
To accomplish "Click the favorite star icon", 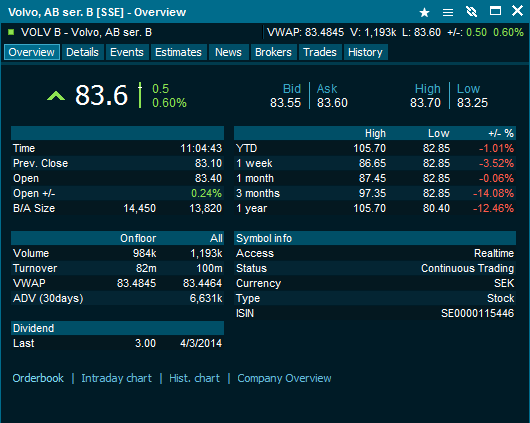I will 424,13.
